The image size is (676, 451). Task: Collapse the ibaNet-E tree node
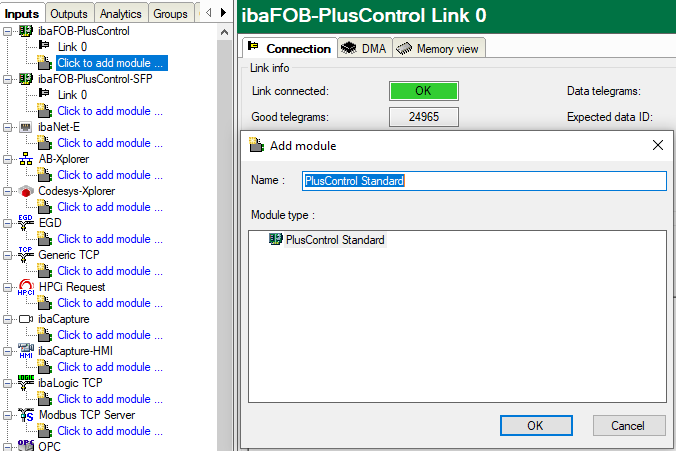tap(7, 127)
